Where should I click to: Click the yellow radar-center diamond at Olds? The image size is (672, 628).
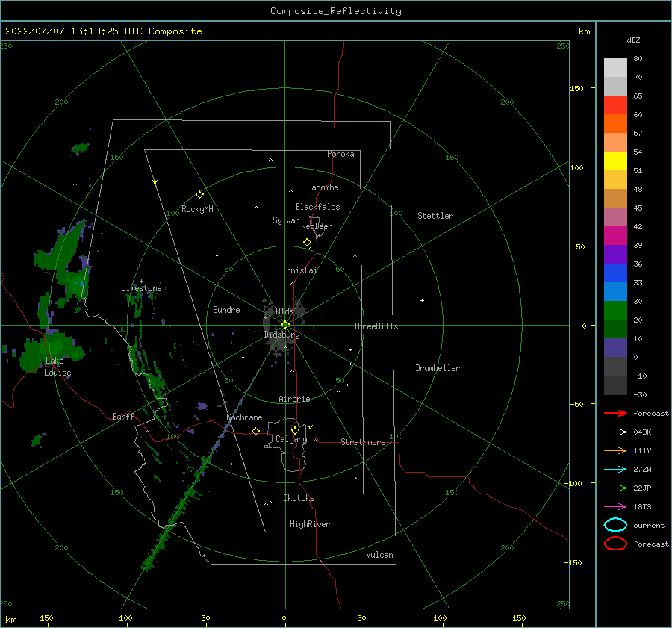[285, 325]
